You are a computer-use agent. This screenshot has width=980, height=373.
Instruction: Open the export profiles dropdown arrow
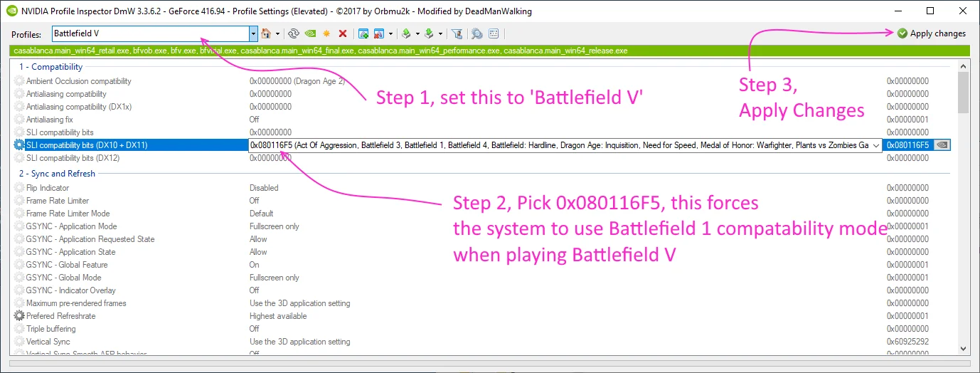417,33
